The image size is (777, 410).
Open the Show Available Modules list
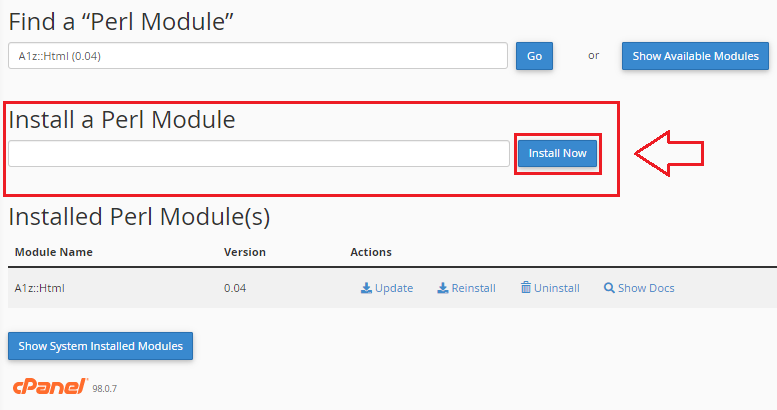click(695, 56)
